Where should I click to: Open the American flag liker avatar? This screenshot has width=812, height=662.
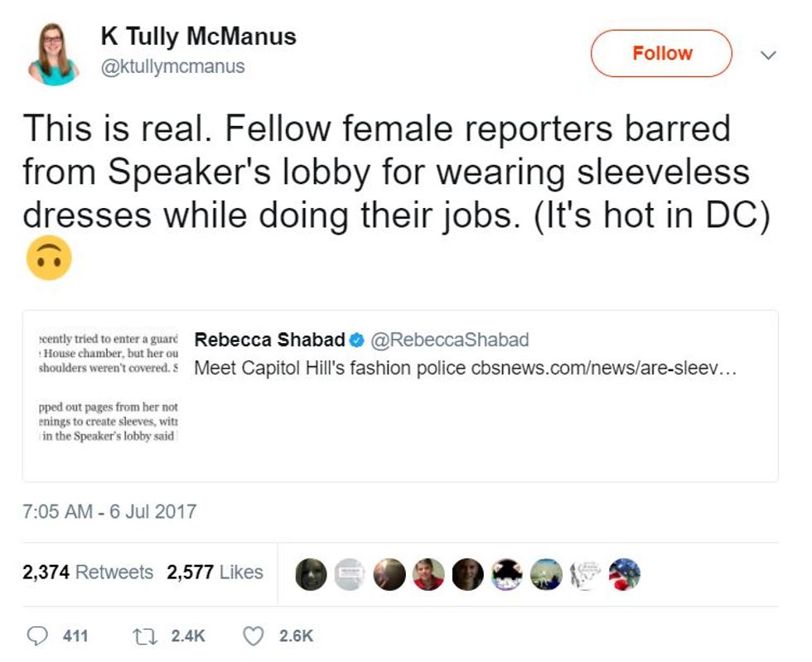pyautogui.click(x=624, y=573)
